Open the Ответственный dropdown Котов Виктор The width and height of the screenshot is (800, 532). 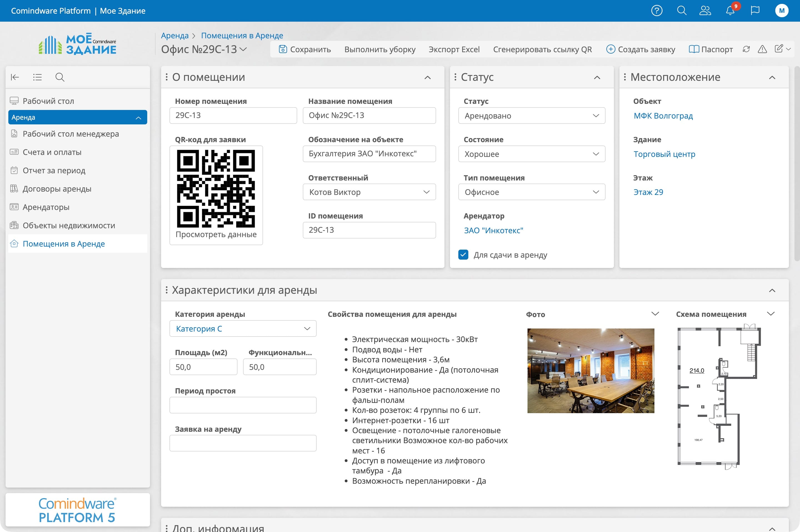(369, 192)
